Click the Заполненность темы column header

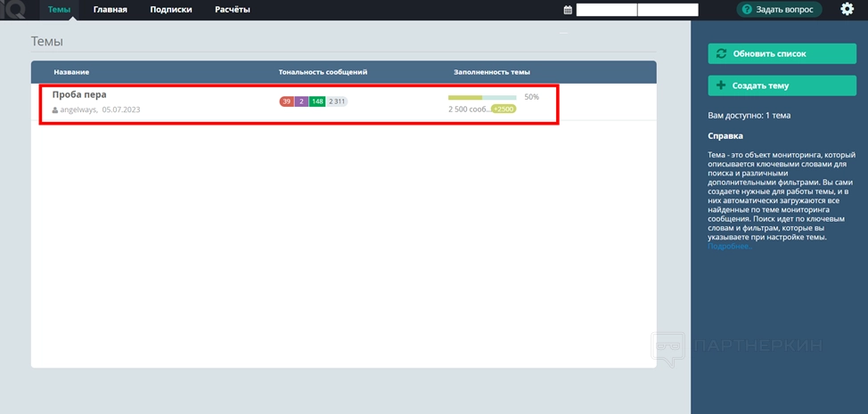(492, 72)
